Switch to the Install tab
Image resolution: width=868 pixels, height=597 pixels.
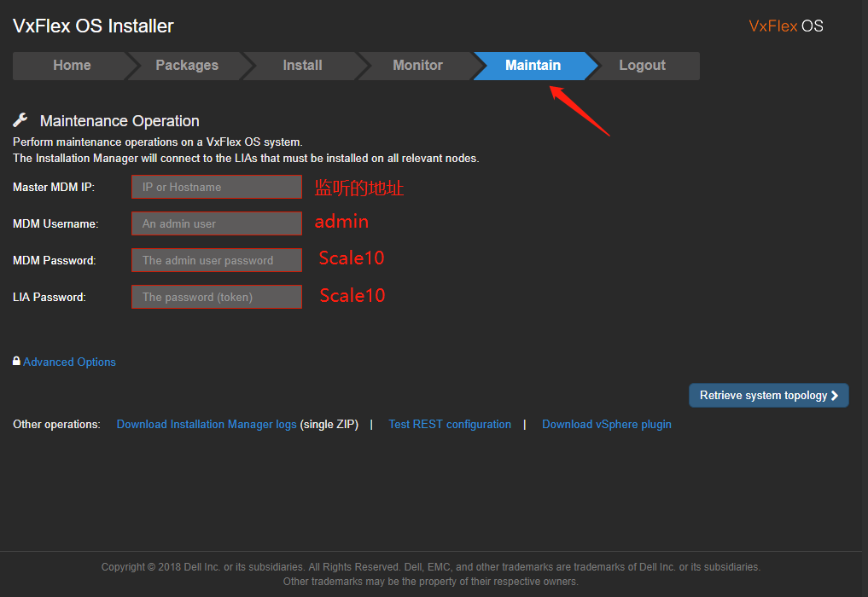click(302, 66)
